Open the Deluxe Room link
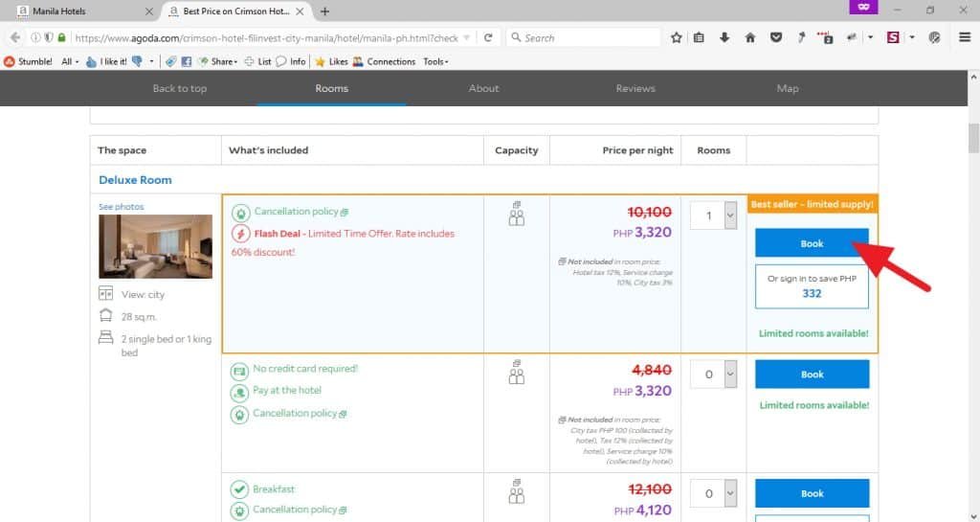The width and height of the screenshot is (980, 522). [x=135, y=180]
